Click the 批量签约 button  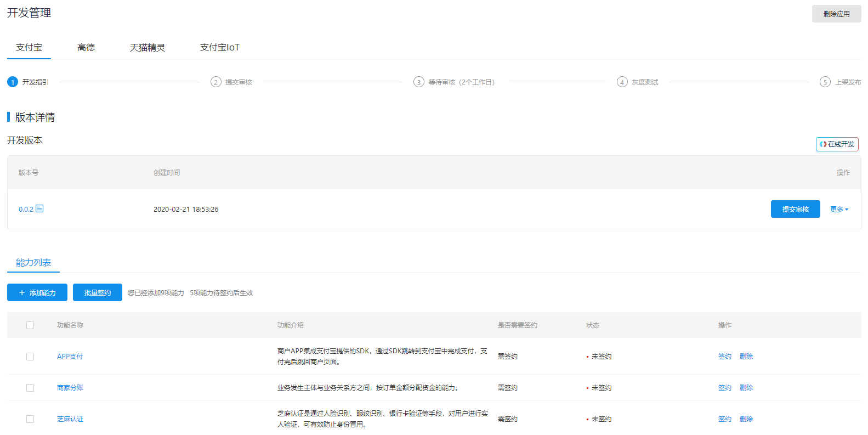pos(98,292)
